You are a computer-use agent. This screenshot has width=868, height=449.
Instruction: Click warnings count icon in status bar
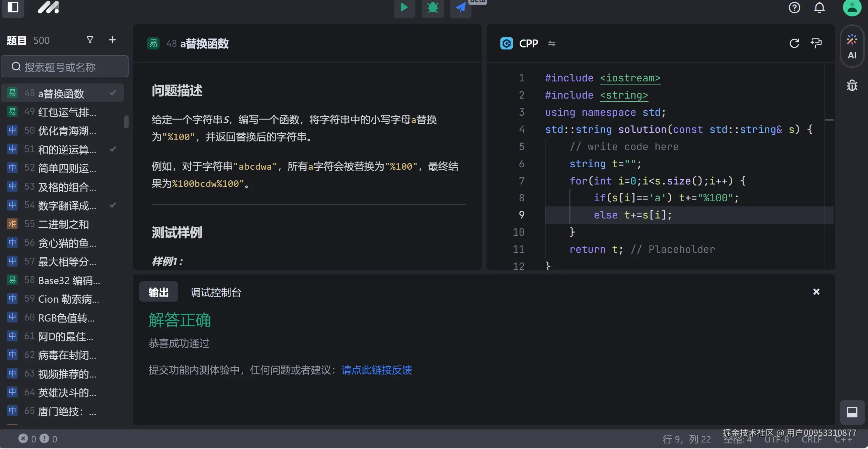[44, 438]
